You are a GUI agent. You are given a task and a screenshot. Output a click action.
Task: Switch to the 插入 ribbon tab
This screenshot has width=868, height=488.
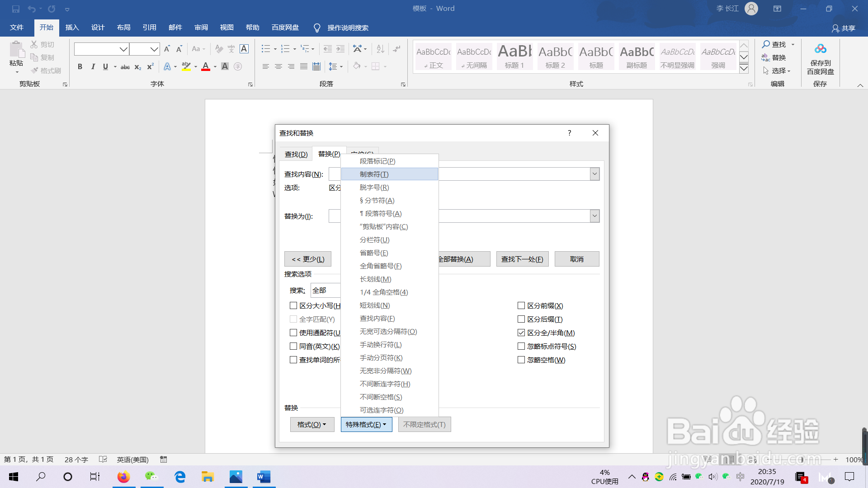click(72, 27)
